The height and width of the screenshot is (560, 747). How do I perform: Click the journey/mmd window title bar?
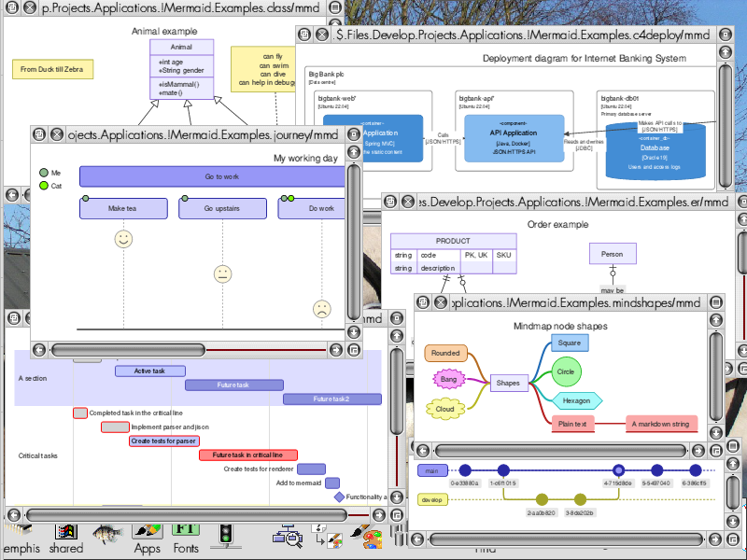point(203,134)
